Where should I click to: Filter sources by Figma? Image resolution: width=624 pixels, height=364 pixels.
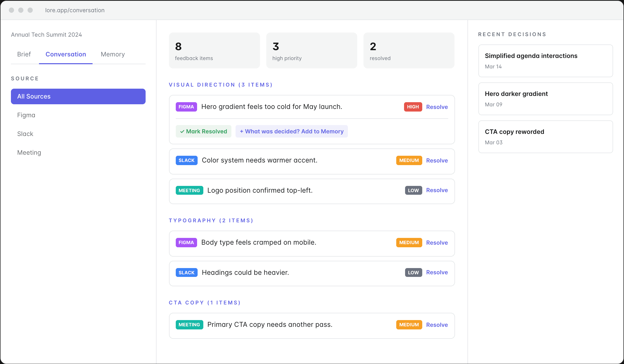[26, 115]
